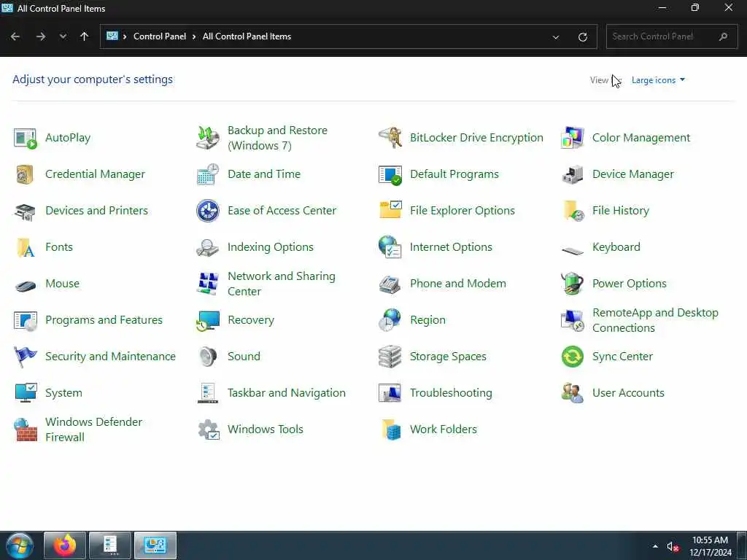Screen dimensions: 747x560
Task: Click the Work Folders icon
Action: click(x=390, y=429)
